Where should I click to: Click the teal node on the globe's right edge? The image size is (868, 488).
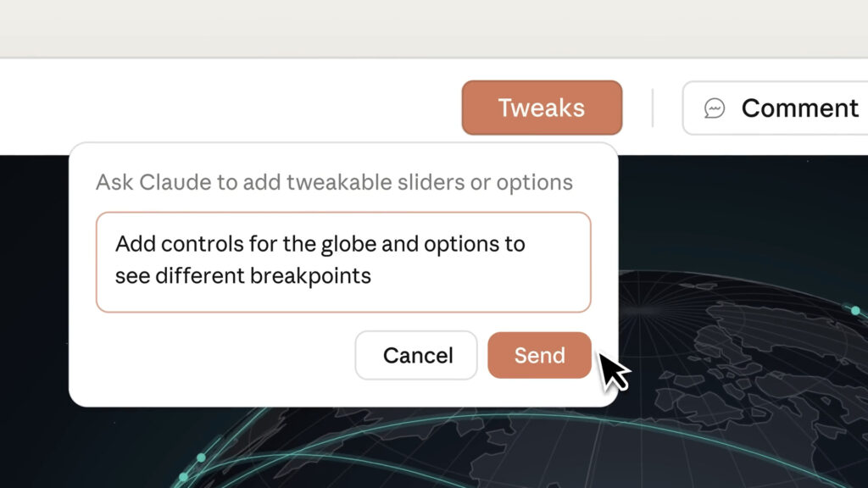pos(855,311)
